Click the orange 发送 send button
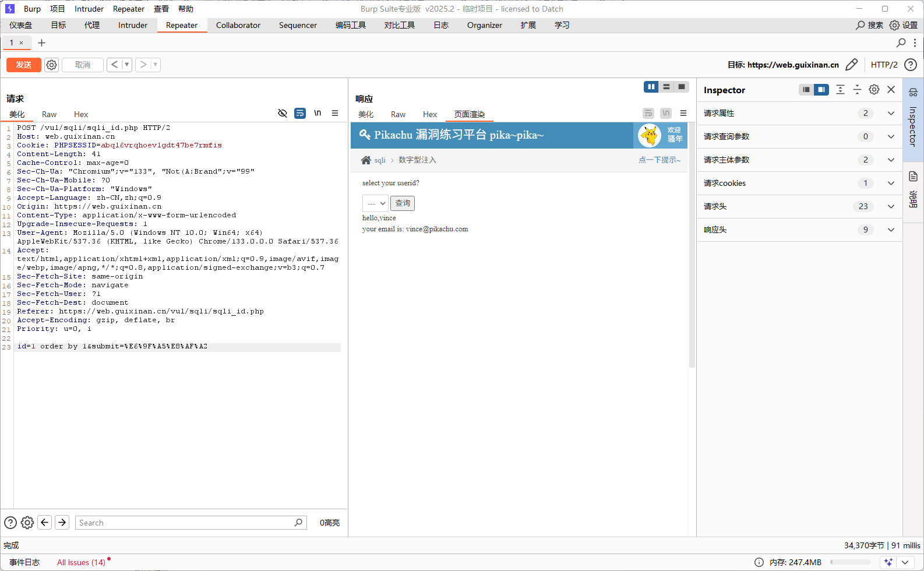Screen dimensions: 924x571 click(x=23, y=65)
